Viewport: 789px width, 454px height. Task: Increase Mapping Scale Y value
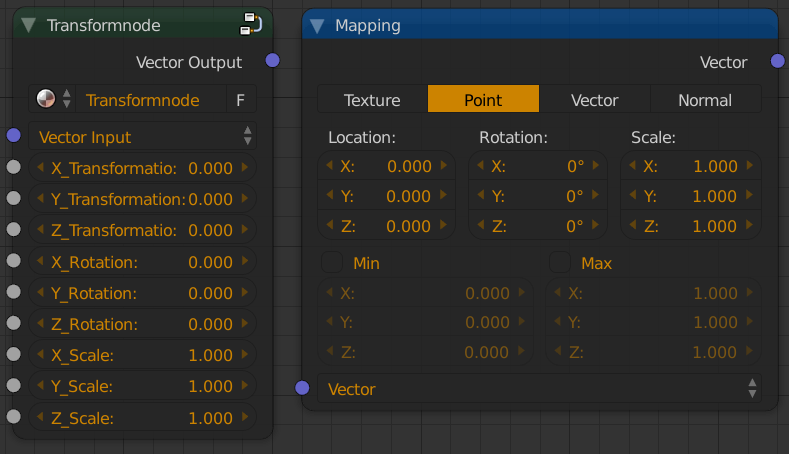(x=750, y=195)
